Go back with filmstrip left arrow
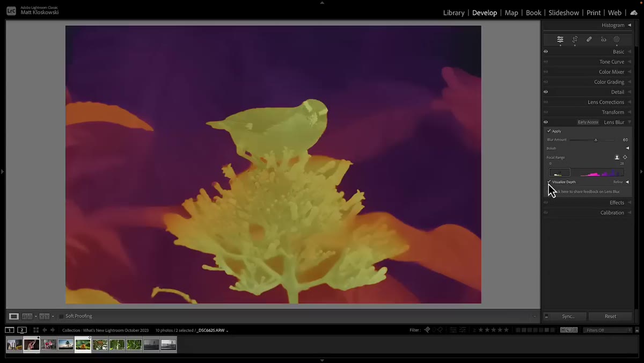The width and height of the screenshot is (644, 363). [x=45, y=330]
